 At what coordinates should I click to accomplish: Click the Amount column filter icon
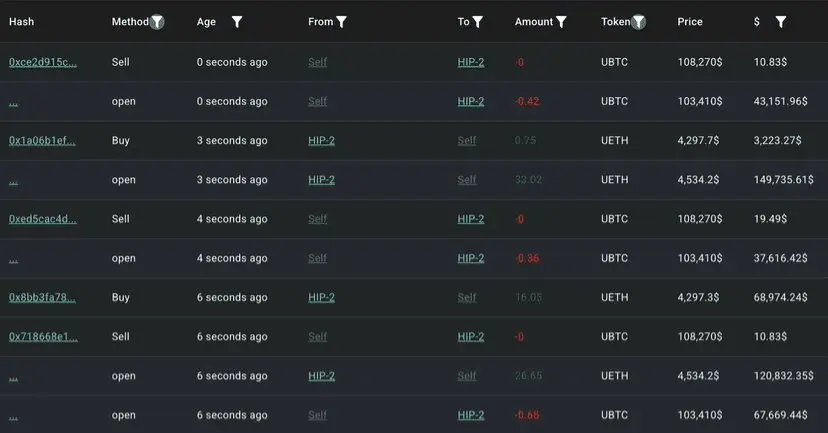(561, 22)
